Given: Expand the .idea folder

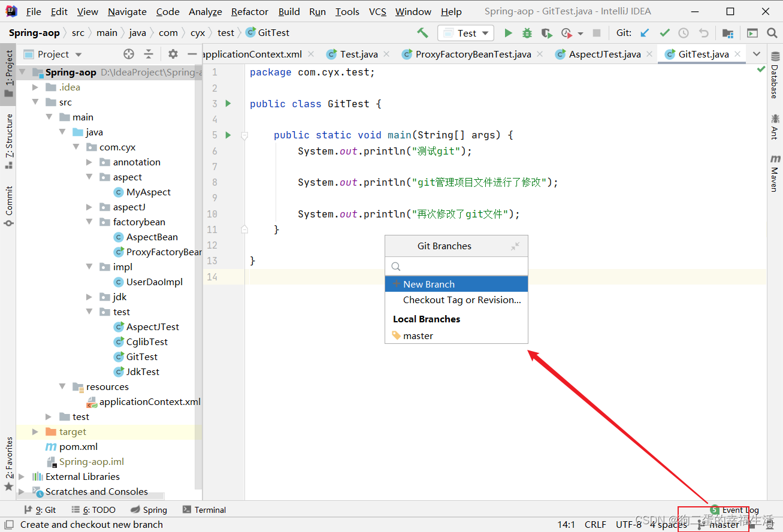Looking at the screenshot, I should click(x=35, y=87).
